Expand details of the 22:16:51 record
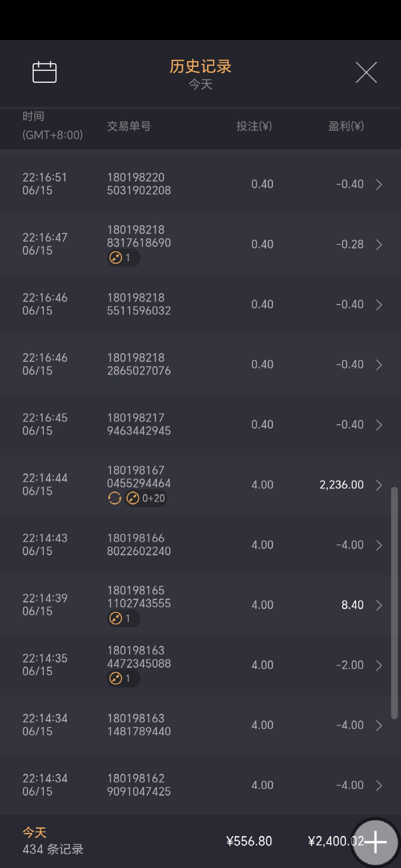The image size is (401, 868). pos(379,184)
